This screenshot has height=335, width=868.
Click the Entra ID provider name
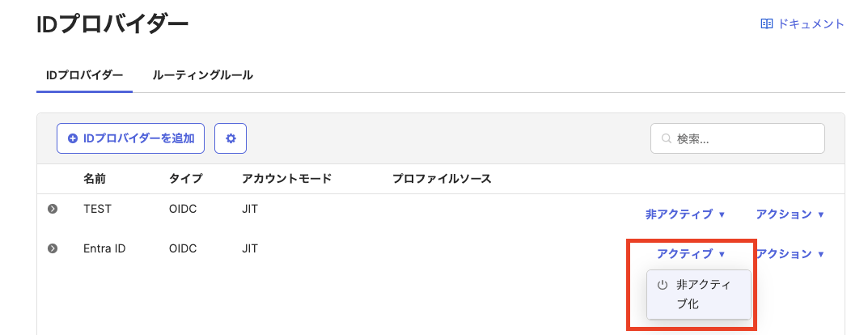104,248
